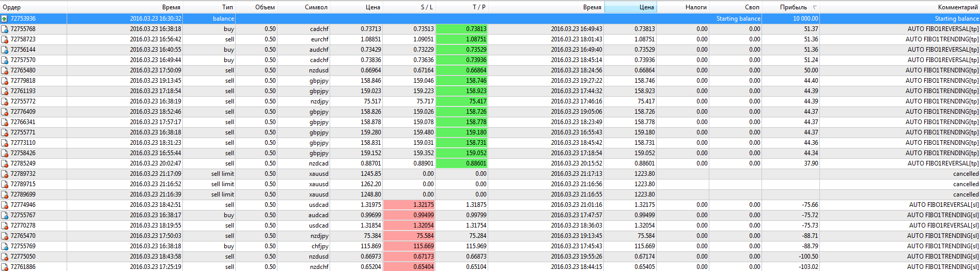Image resolution: width=980 pixels, height=271 pixels.
Task: Click the order icon beside 72775050
Action: click(5, 257)
